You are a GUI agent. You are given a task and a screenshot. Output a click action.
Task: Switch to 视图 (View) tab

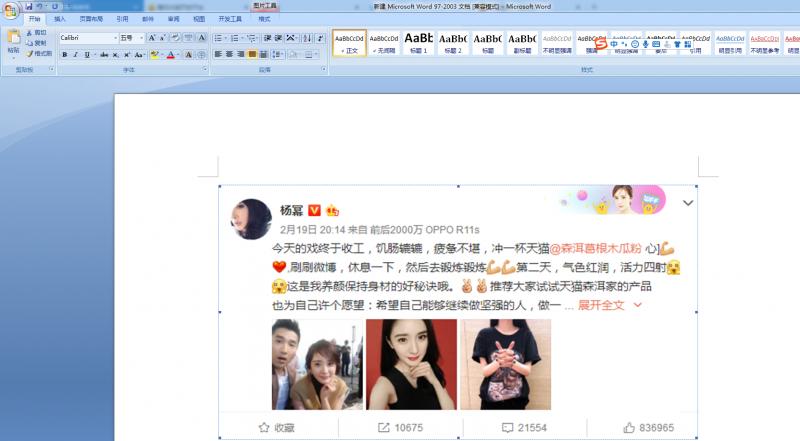pos(199,19)
